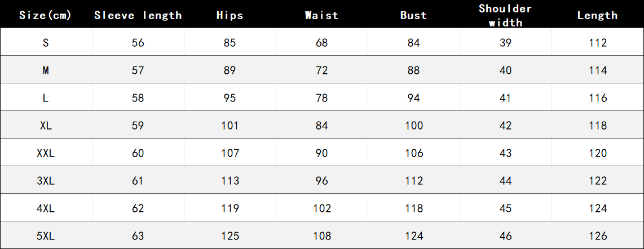Select the length value 126 for 5XL
The image size is (644, 249).
tap(597, 236)
